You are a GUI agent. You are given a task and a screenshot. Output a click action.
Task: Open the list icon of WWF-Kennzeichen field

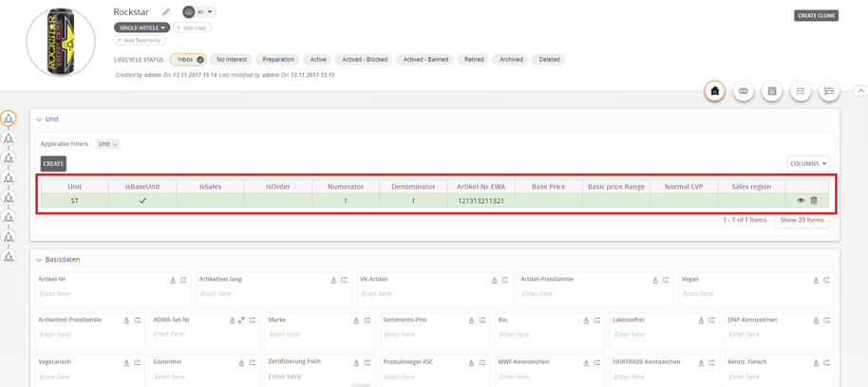596,362
